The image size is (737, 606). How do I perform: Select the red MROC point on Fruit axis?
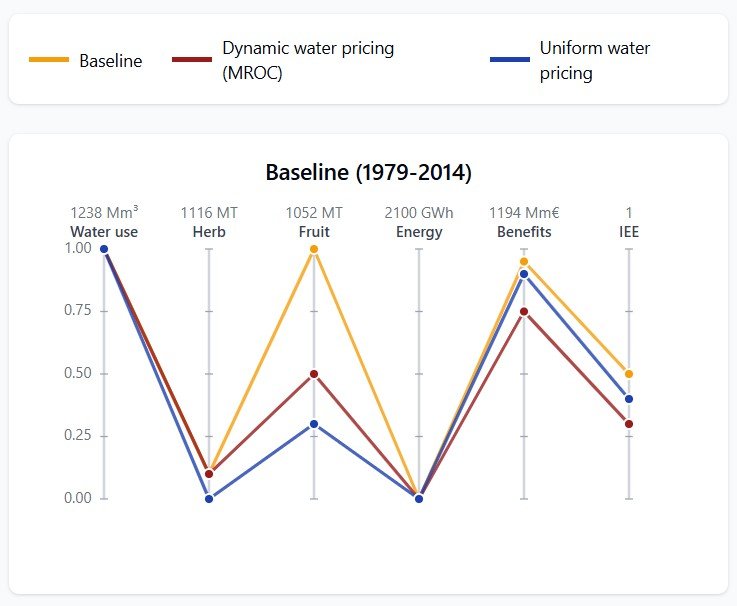[x=314, y=374]
